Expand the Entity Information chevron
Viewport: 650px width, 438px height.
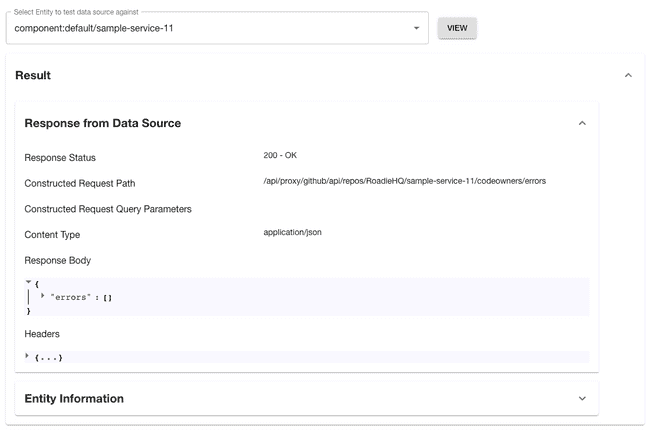(x=582, y=398)
